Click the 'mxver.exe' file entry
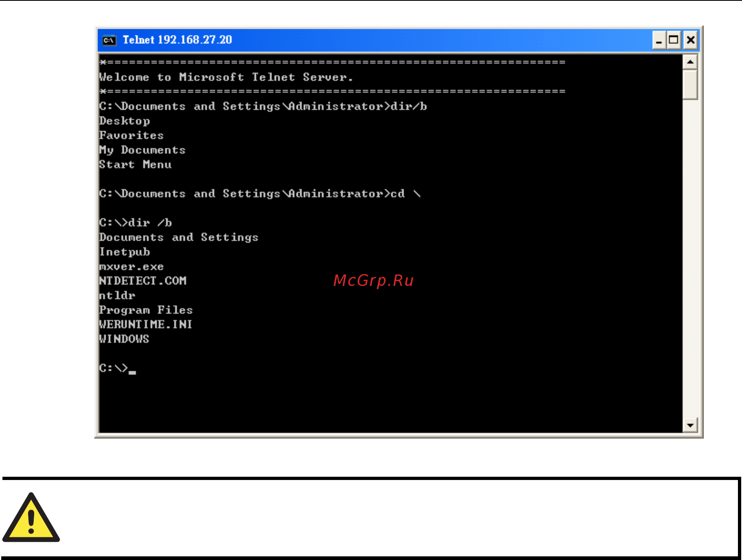The image size is (742, 560). tap(131, 266)
